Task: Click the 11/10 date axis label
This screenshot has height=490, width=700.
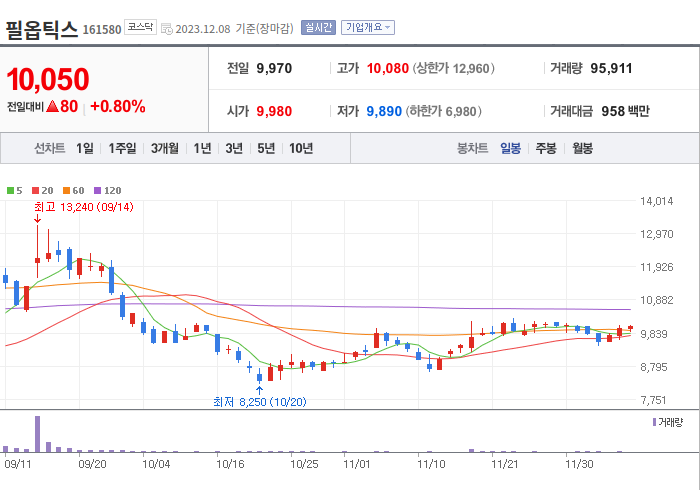Action: click(x=431, y=464)
